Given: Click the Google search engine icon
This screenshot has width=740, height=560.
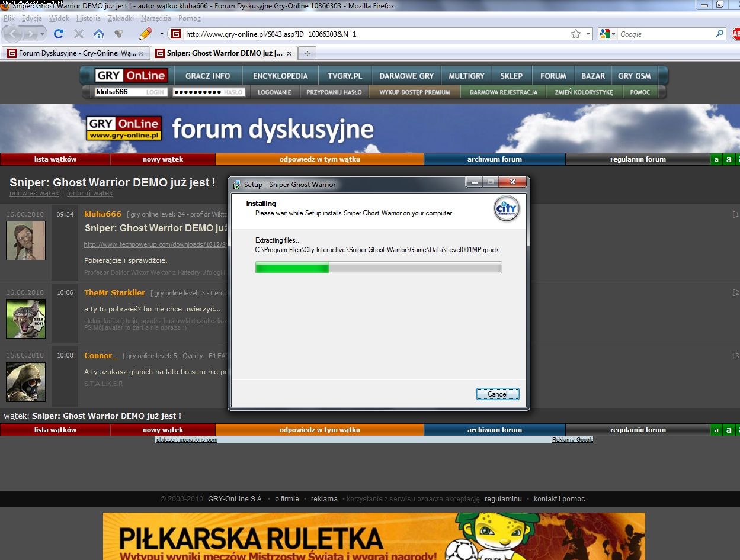Looking at the screenshot, I should (x=604, y=34).
